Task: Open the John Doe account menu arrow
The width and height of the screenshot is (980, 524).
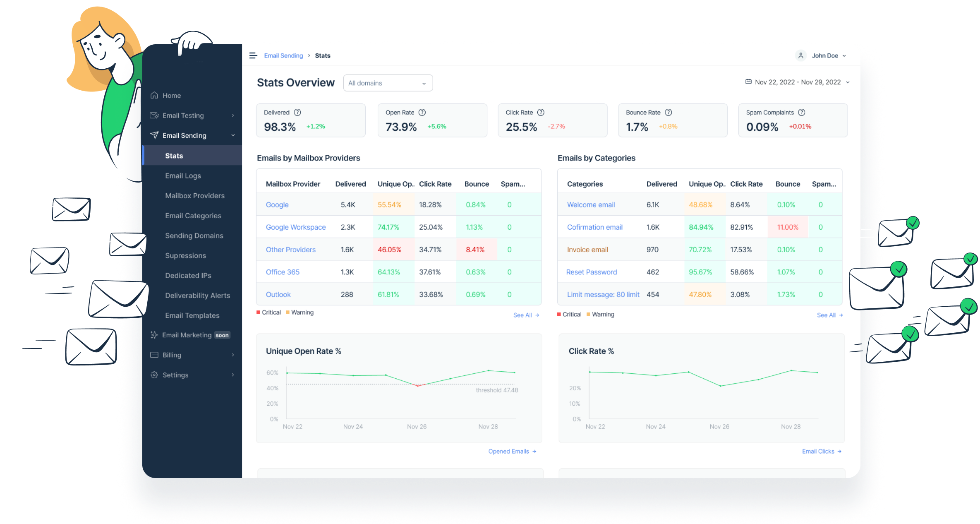Action: click(844, 56)
